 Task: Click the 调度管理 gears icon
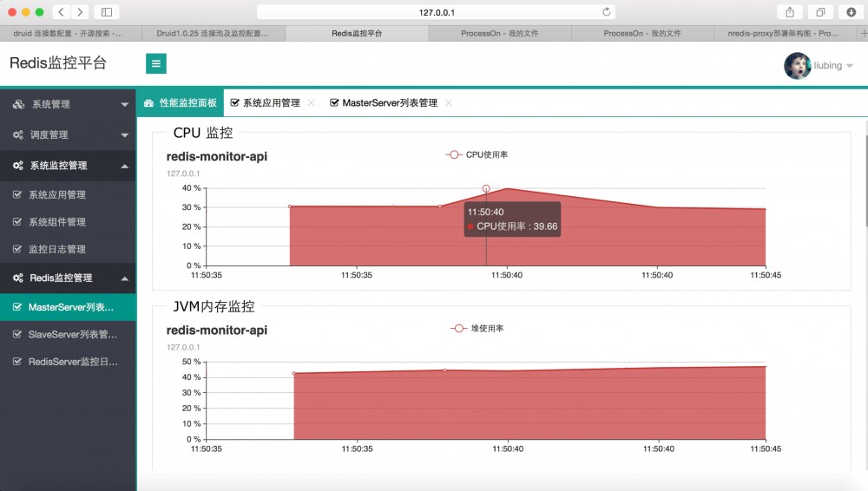[x=17, y=134]
